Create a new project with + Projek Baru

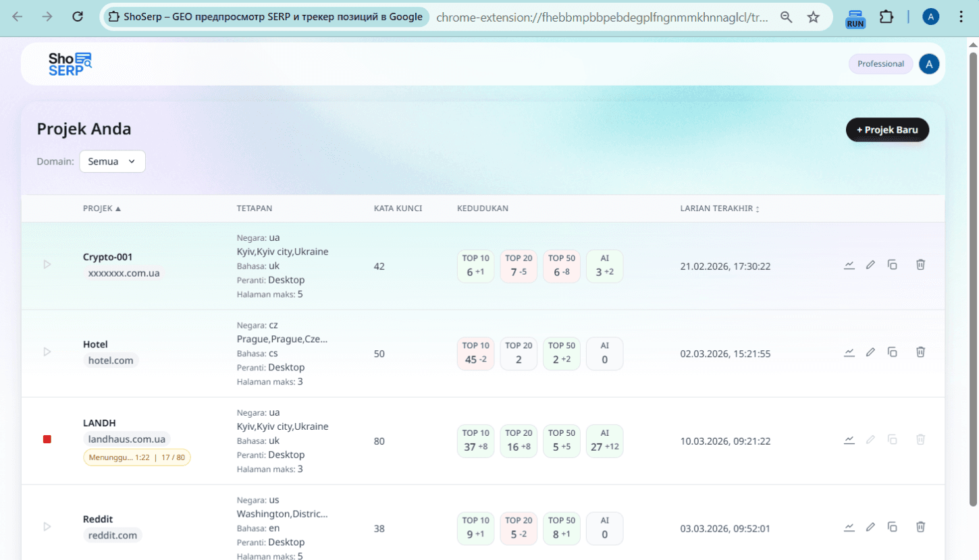[887, 130]
